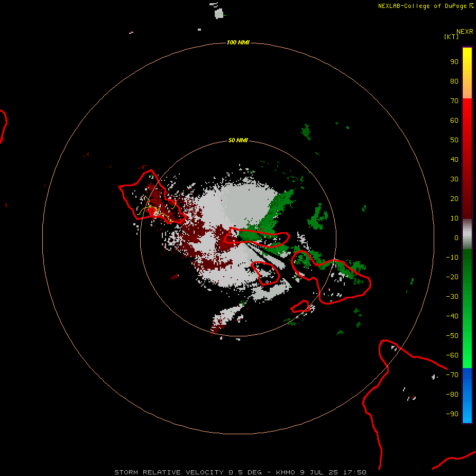Select the 20 value on the velocity scale
The width and height of the screenshot is (476, 476).
click(454, 198)
